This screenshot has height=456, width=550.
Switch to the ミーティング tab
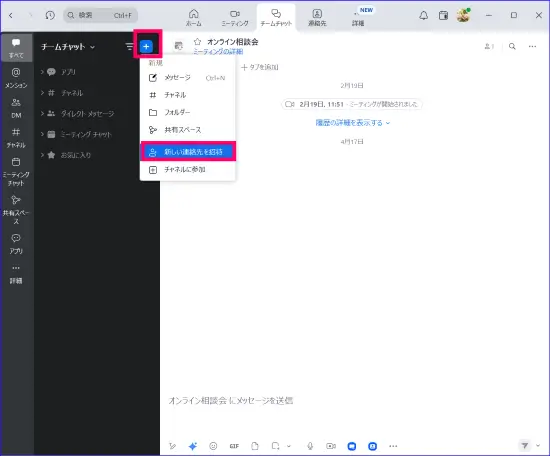pyautogui.click(x=235, y=18)
